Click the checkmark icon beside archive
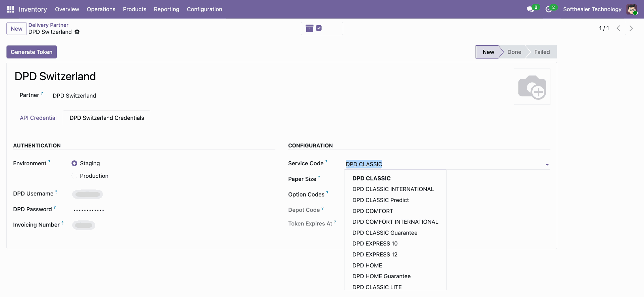Screen dimensions: 644x297 click(x=319, y=28)
